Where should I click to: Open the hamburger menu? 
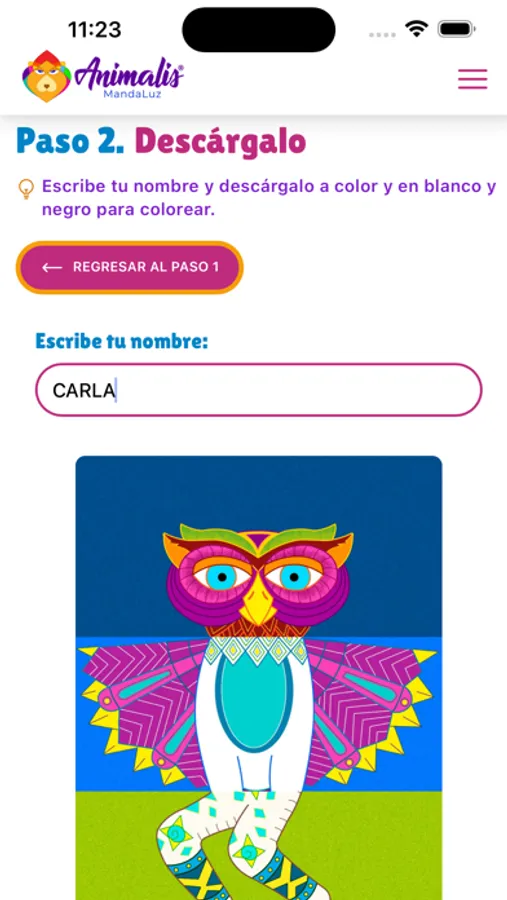tap(473, 79)
